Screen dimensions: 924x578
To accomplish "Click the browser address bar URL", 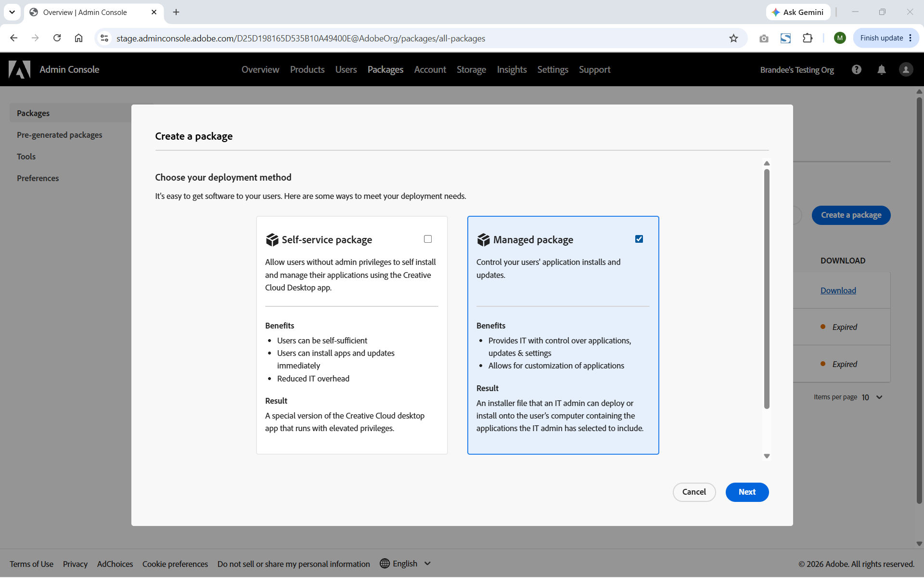I will [x=301, y=39].
